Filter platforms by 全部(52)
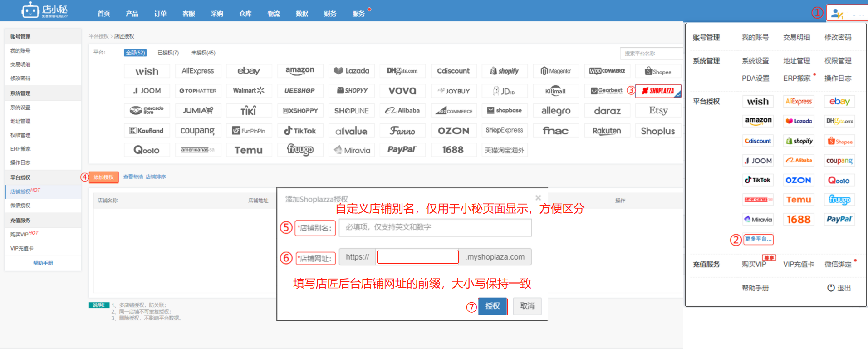Viewport: 868px width, 349px height. [135, 53]
